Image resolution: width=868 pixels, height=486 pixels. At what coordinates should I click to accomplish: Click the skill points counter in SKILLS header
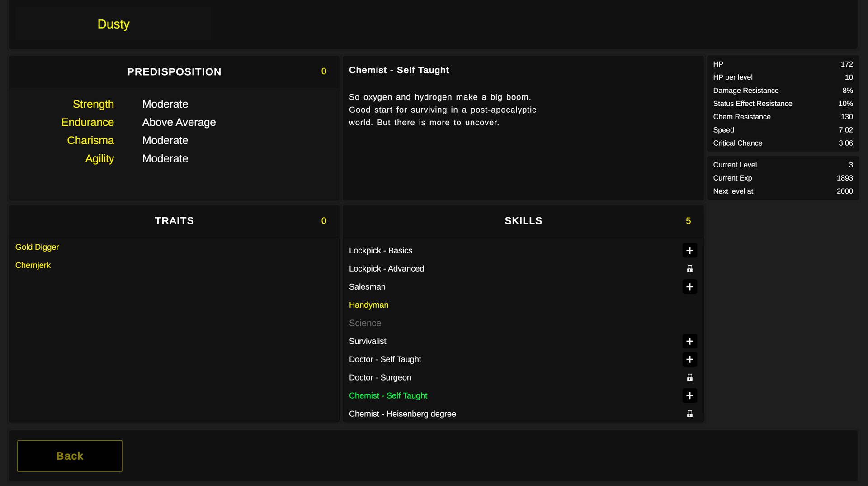point(688,221)
